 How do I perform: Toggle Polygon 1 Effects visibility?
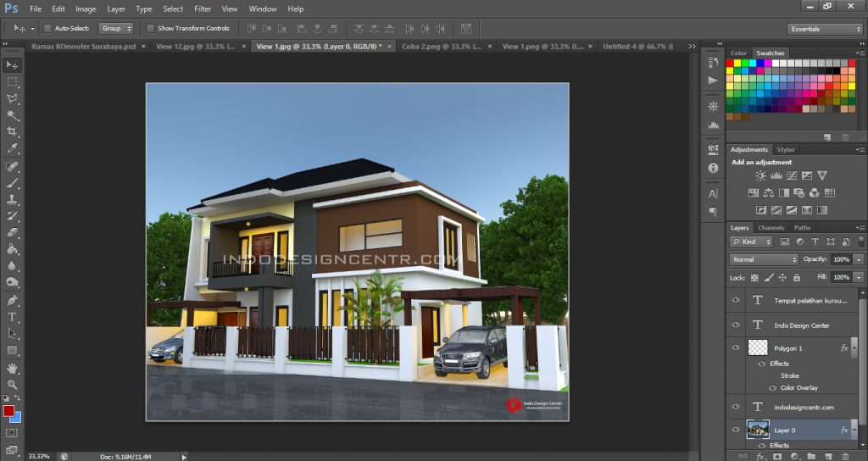point(761,364)
